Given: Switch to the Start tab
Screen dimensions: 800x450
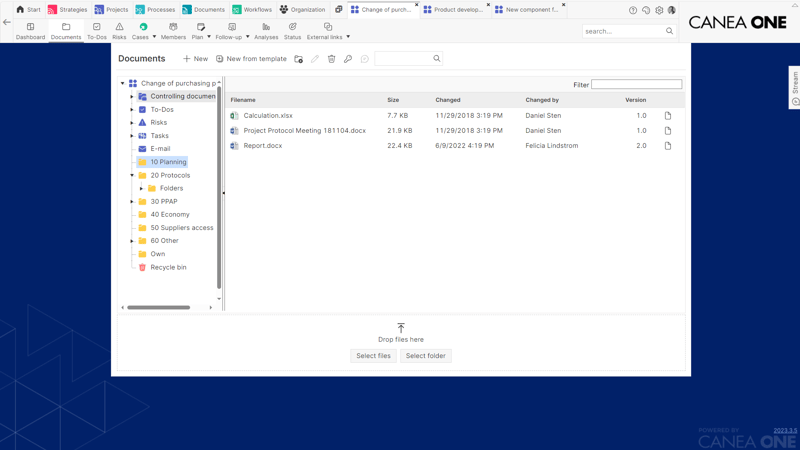Looking at the screenshot, I should coord(29,9).
